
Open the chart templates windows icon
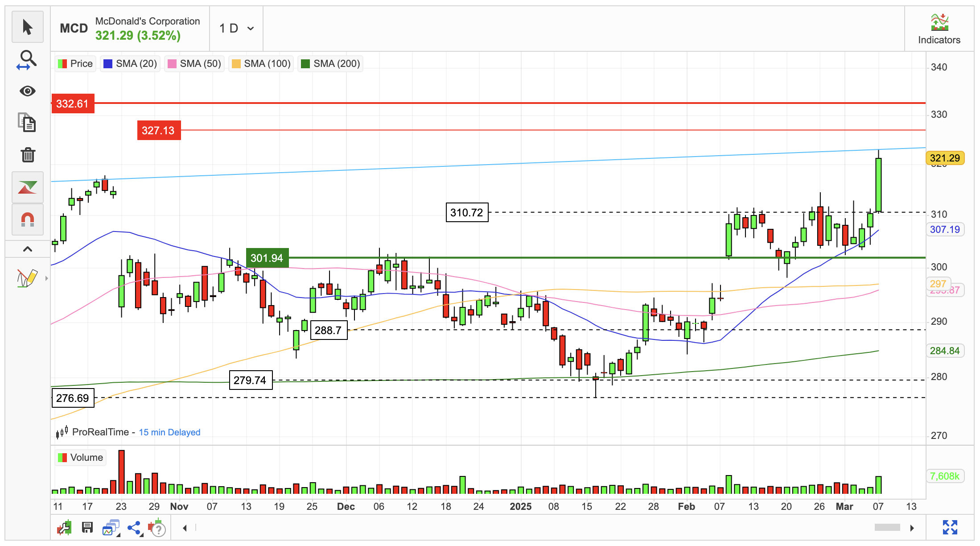pyautogui.click(x=111, y=528)
